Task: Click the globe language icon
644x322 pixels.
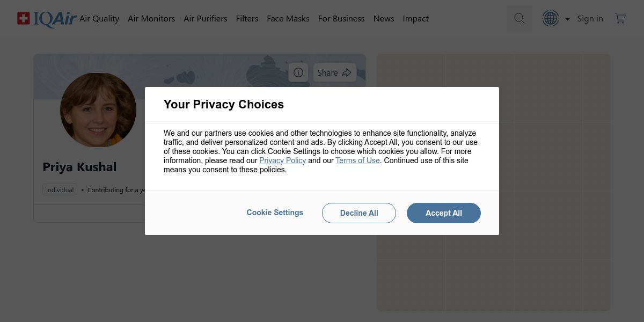Action: pyautogui.click(x=551, y=18)
